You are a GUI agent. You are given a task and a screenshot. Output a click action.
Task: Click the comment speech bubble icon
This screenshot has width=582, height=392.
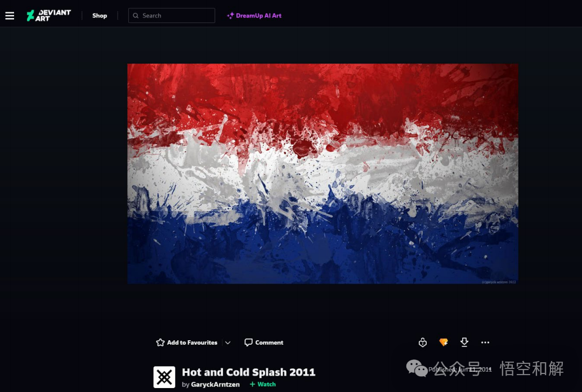pos(248,343)
